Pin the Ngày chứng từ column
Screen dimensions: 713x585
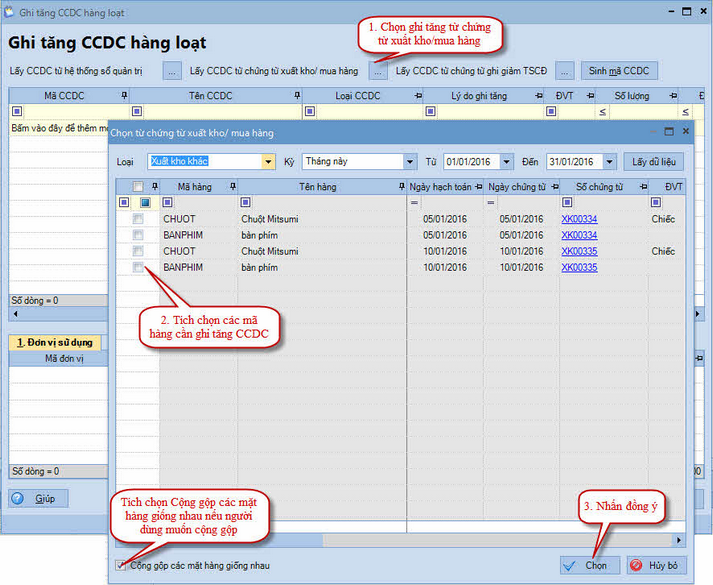(555, 186)
